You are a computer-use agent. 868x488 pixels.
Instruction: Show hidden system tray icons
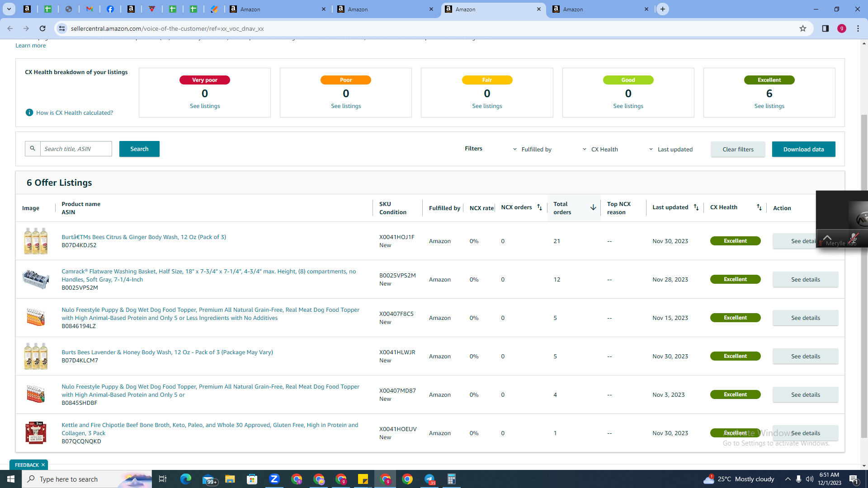(x=788, y=479)
